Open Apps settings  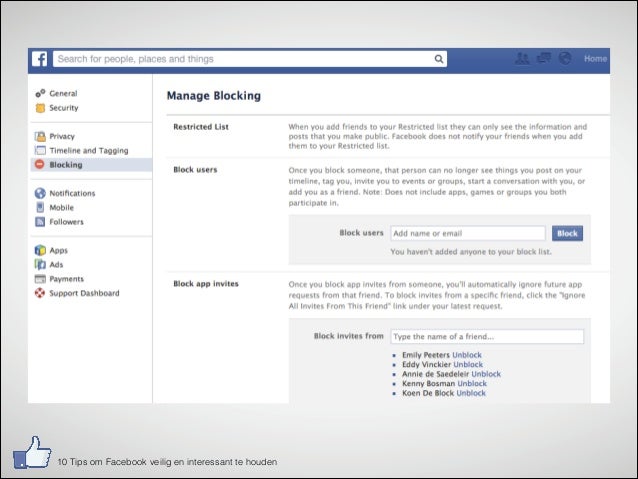click(59, 250)
